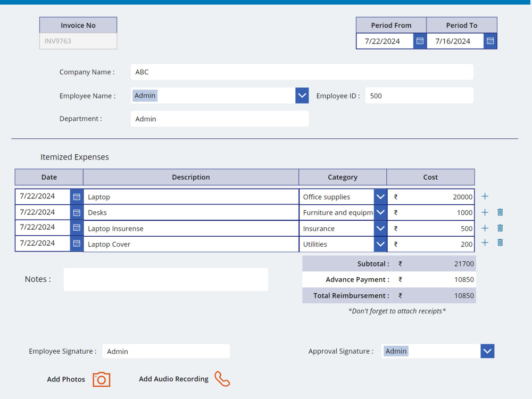The width and height of the screenshot is (532, 399).
Task: Open date calendar for Laptop Cover row
Action: (77, 244)
